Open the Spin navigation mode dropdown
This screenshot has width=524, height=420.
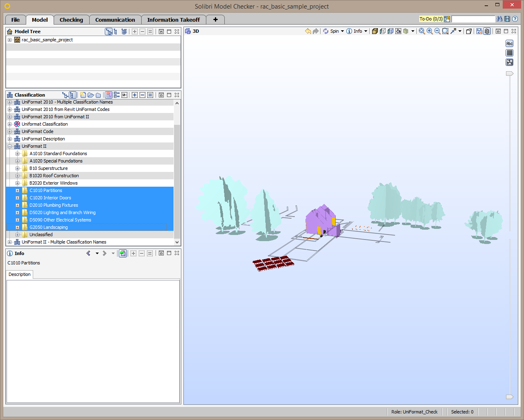[x=342, y=31]
